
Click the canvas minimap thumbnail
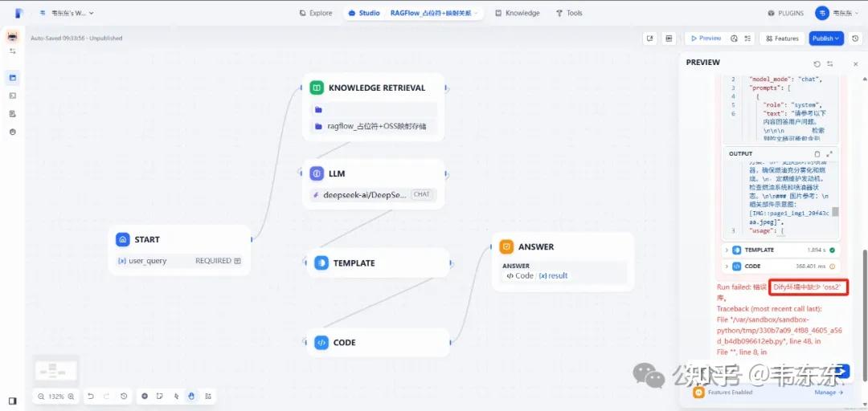coord(55,369)
